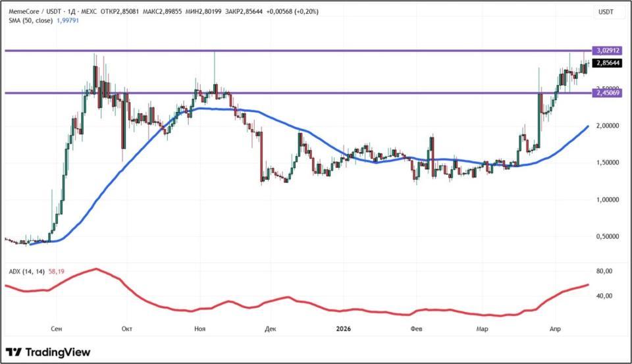This screenshot has width=632, height=364.
Task: Open the USDT currency selector
Action: [x=605, y=12]
